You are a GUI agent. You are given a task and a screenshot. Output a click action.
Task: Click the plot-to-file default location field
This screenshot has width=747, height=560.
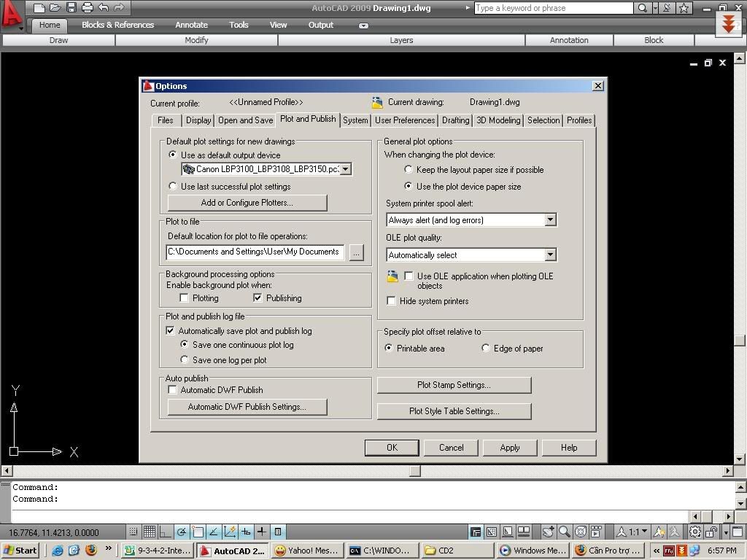(x=255, y=252)
